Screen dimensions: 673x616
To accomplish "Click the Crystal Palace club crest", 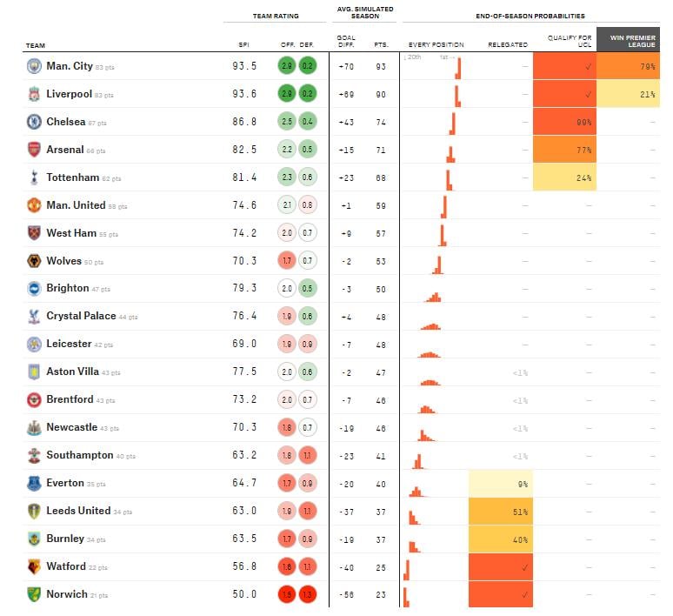I will pyautogui.click(x=34, y=317).
